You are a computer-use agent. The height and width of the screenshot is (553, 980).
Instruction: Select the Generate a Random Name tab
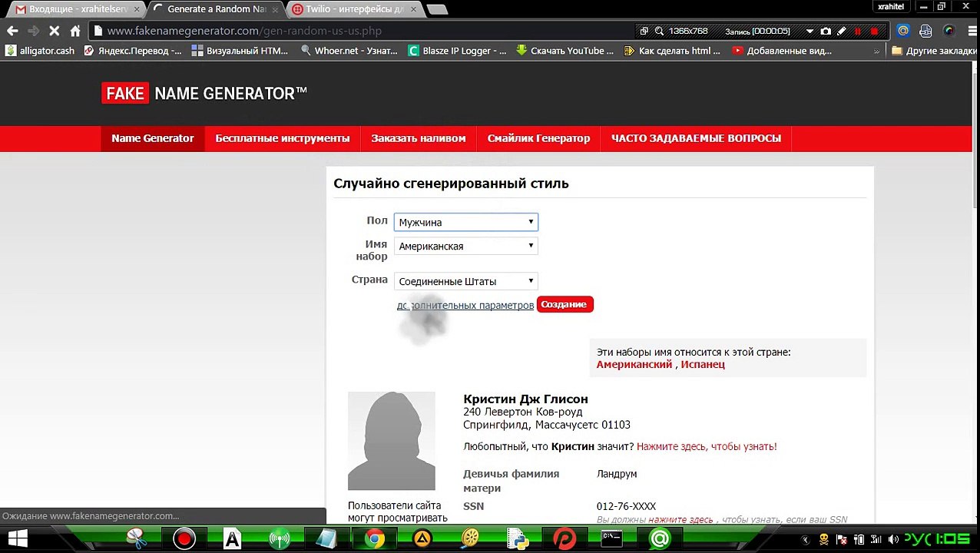click(x=217, y=9)
